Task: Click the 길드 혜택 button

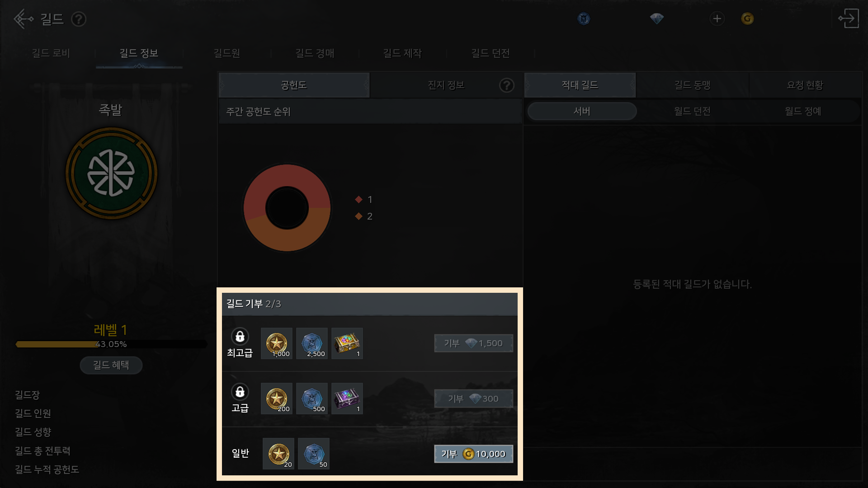Action: pos(111,365)
